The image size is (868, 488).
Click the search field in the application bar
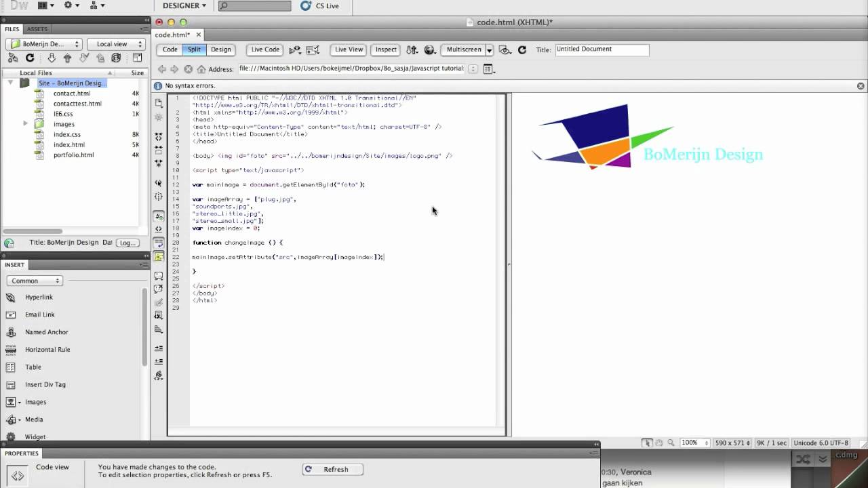255,5
